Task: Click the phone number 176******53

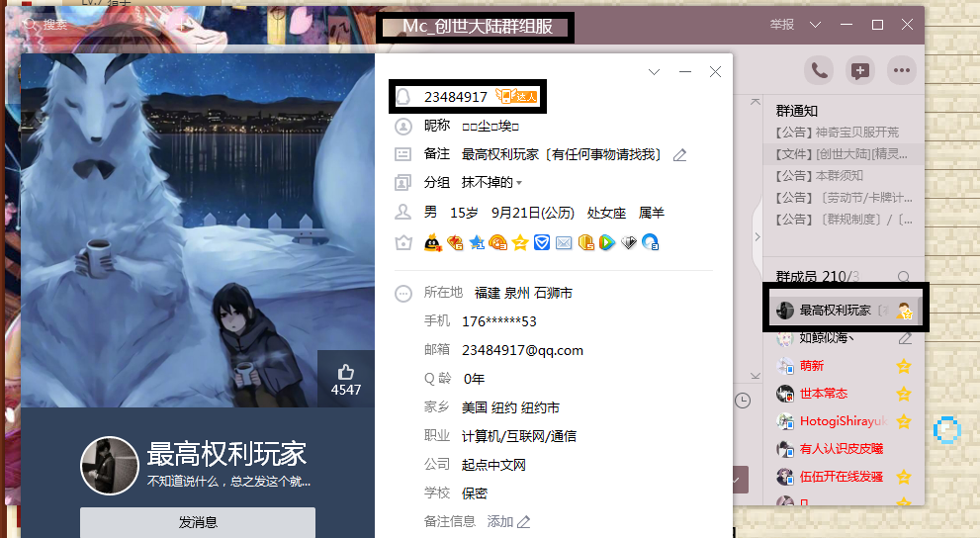Action: 498,321
